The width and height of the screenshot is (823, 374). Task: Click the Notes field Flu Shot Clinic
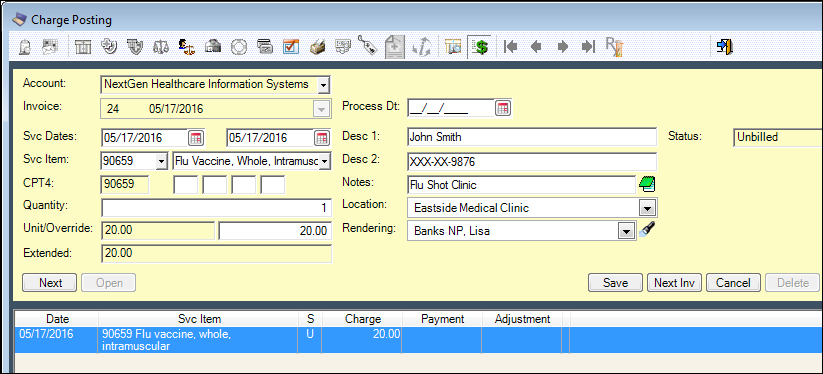[521, 185]
